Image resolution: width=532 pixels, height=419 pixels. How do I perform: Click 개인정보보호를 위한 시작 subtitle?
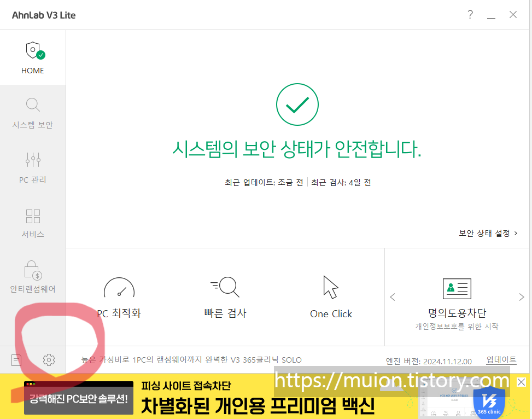(457, 327)
